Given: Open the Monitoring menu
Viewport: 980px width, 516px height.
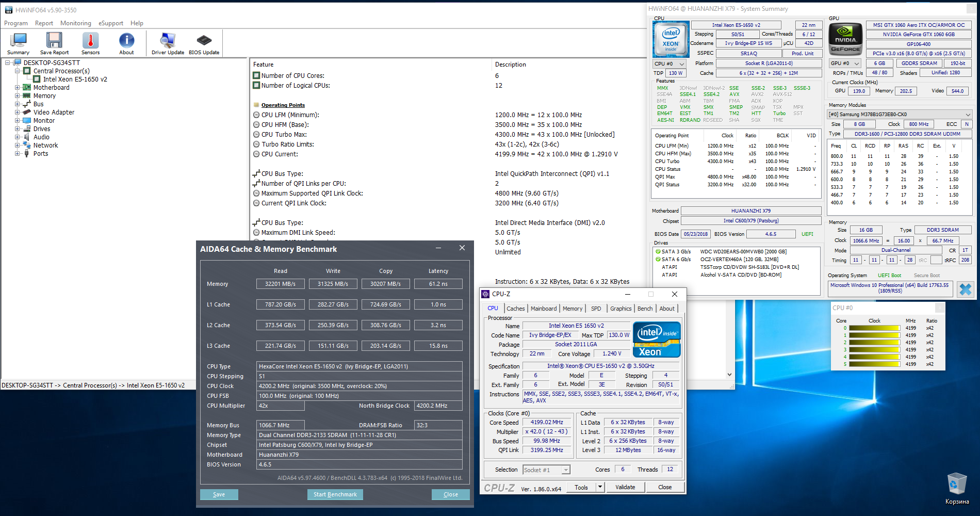Looking at the screenshot, I should pyautogui.click(x=76, y=23).
